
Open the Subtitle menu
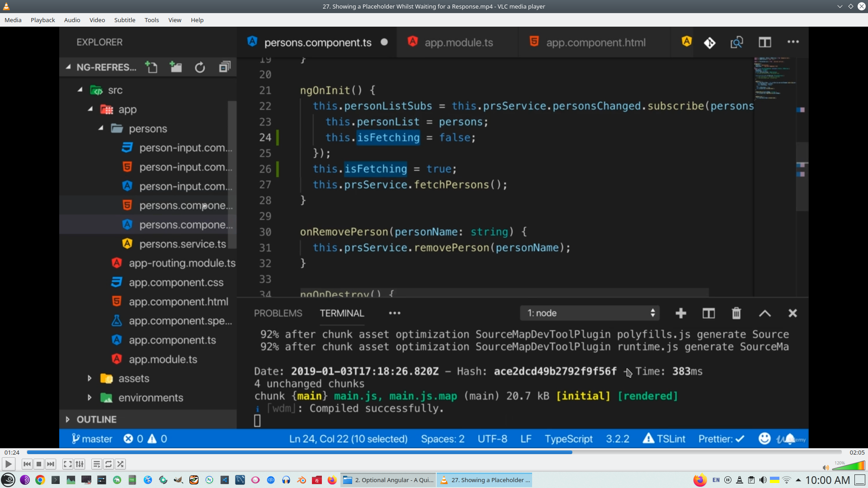pos(124,20)
